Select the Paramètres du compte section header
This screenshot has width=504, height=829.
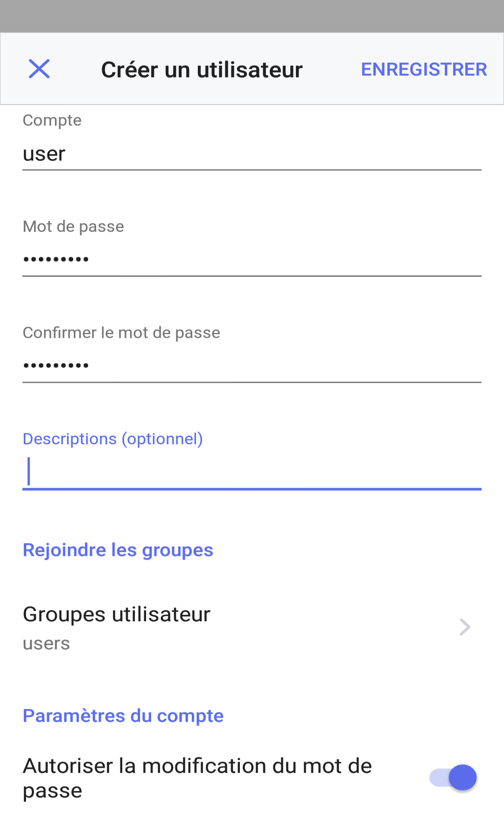[123, 716]
